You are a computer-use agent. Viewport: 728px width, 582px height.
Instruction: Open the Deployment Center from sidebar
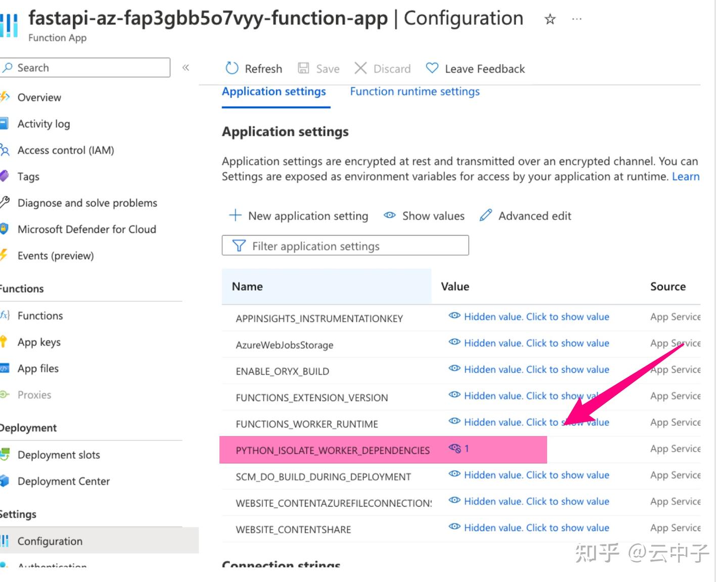(63, 481)
